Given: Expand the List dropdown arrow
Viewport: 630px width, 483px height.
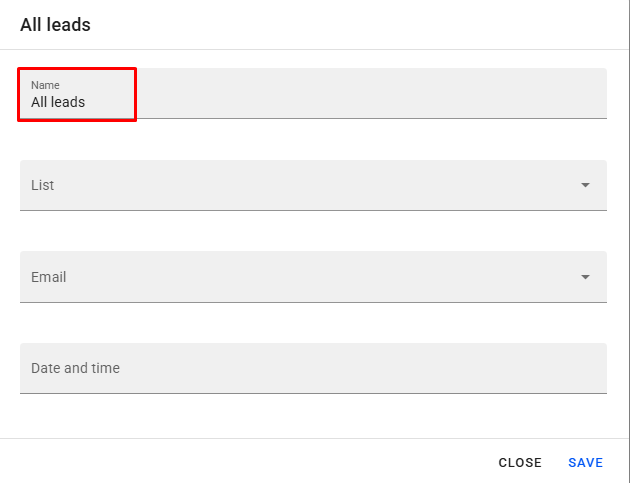Looking at the screenshot, I should click(x=585, y=185).
